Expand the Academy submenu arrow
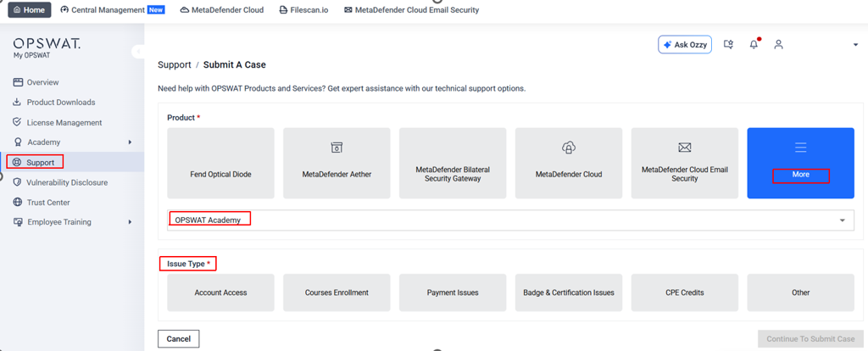 click(130, 142)
